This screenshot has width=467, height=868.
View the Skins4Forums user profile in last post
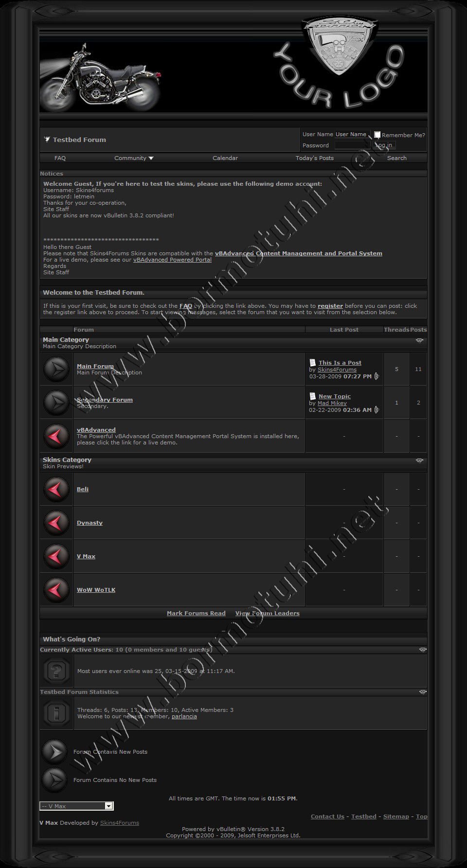coord(337,370)
